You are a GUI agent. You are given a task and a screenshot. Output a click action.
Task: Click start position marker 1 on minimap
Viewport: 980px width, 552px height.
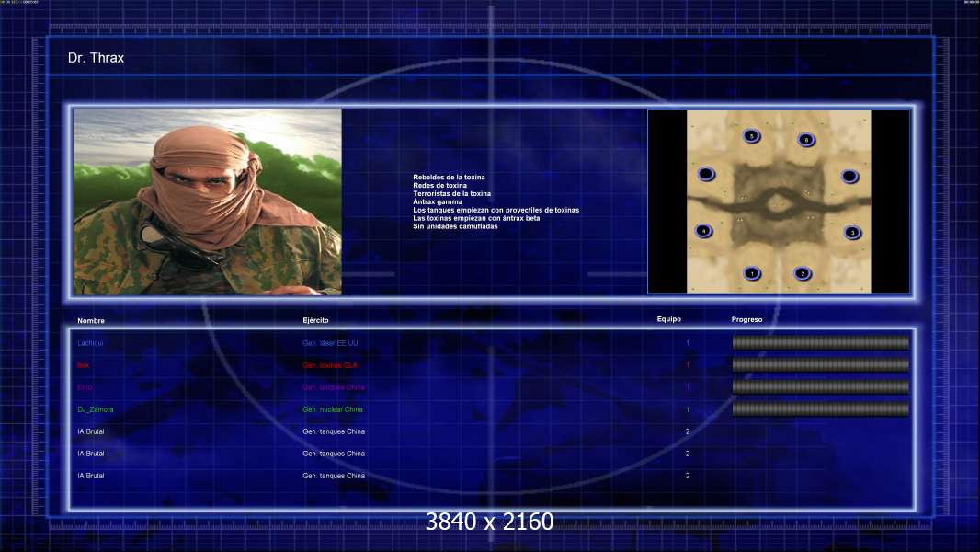click(752, 273)
